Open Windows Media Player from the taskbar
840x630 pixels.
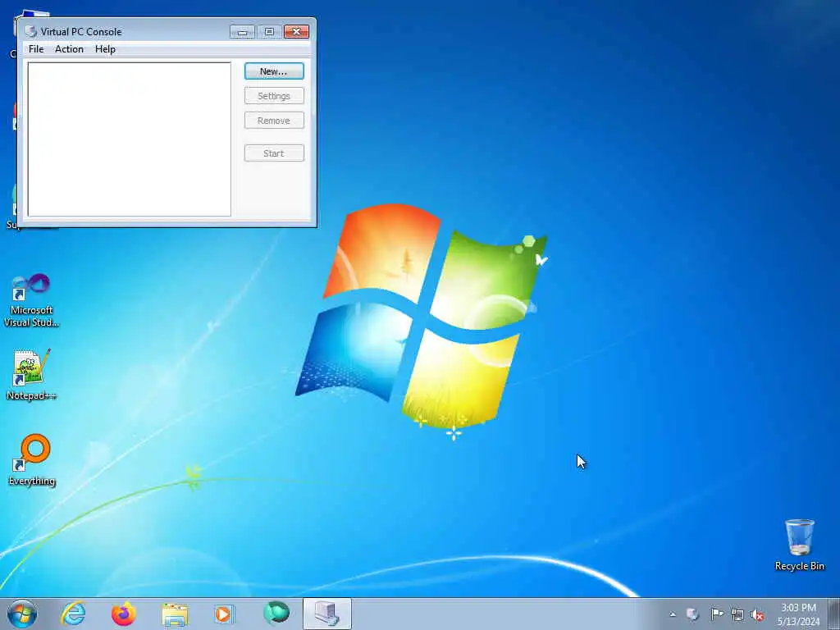tap(225, 614)
